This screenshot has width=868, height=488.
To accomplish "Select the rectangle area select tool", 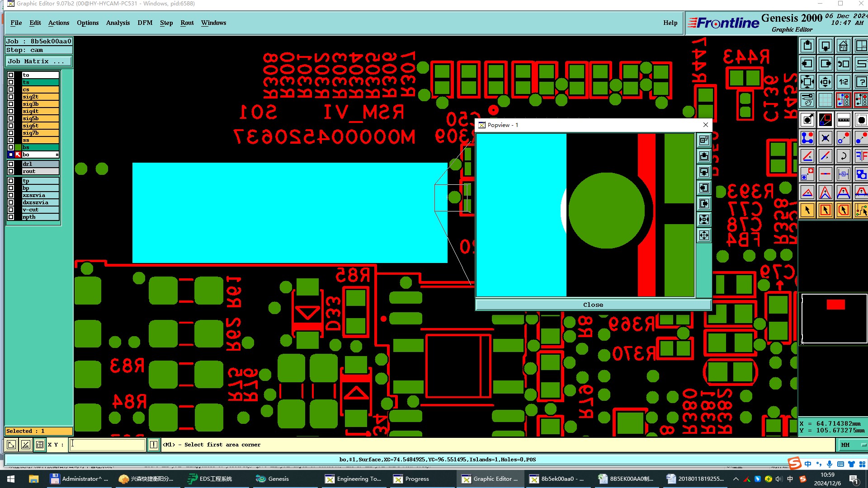I will pyautogui.click(x=826, y=210).
